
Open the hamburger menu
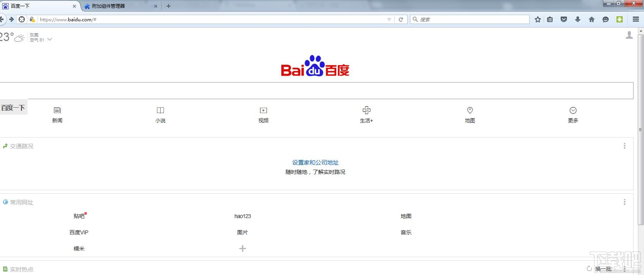(636, 19)
